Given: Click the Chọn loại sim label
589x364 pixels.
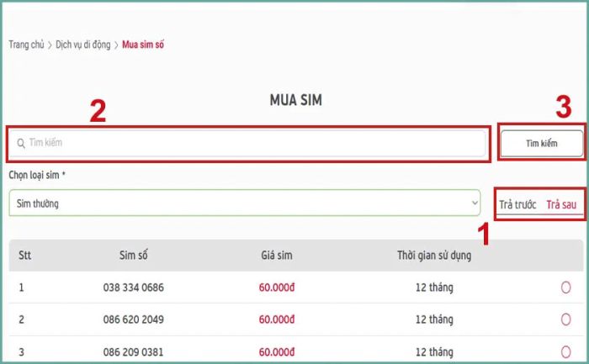Looking at the screenshot, I should 37,175.
